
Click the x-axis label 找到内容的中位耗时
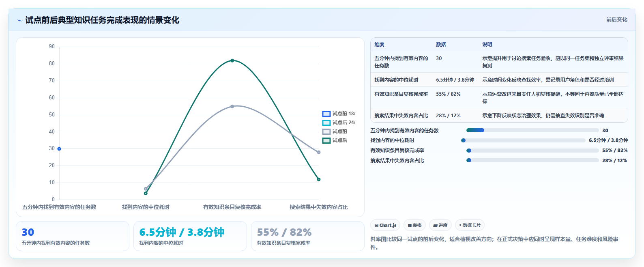coord(146,207)
